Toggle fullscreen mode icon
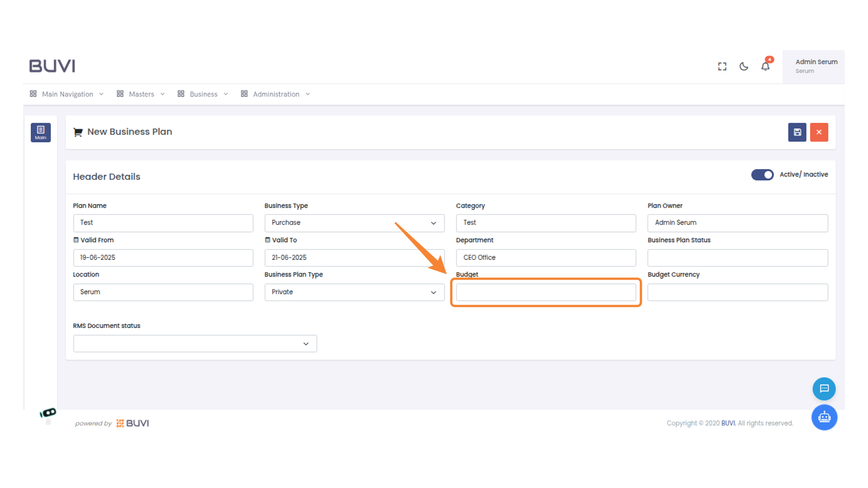Image resolution: width=868 pixels, height=488 pixels. (722, 66)
